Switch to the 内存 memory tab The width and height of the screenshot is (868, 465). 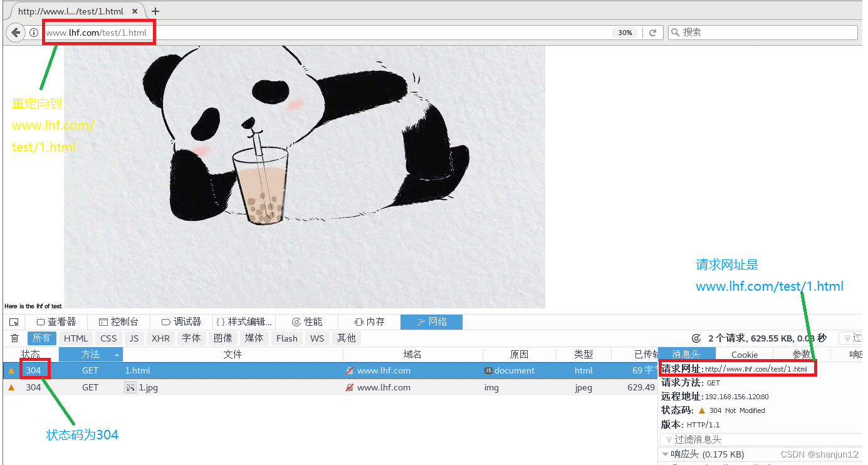tap(369, 322)
